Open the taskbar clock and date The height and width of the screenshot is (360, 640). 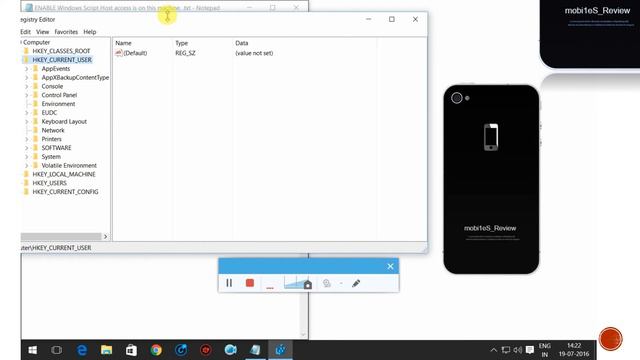tap(574, 350)
